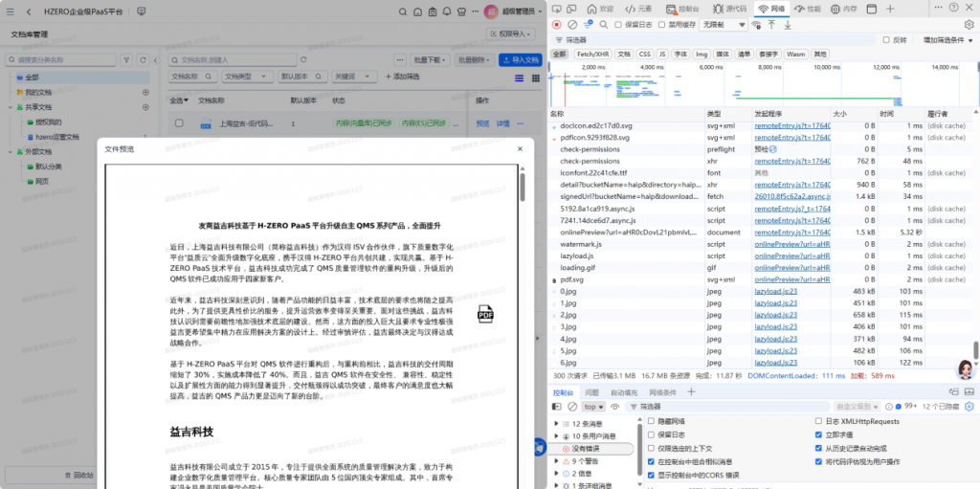The image size is (980, 489).
Task: Click the record network log button
Action: tap(557, 24)
